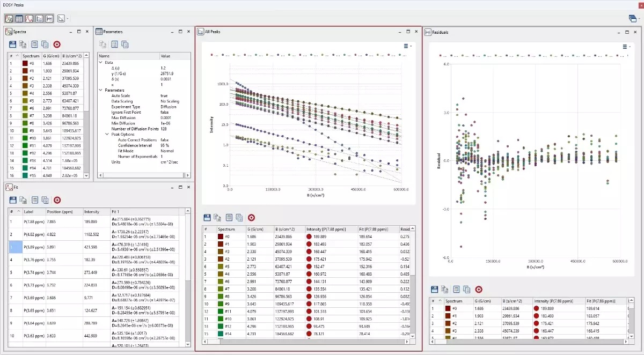Click the save icon under Residuals chart
Image resolution: width=644 pixels, height=355 pixels.
435,290
